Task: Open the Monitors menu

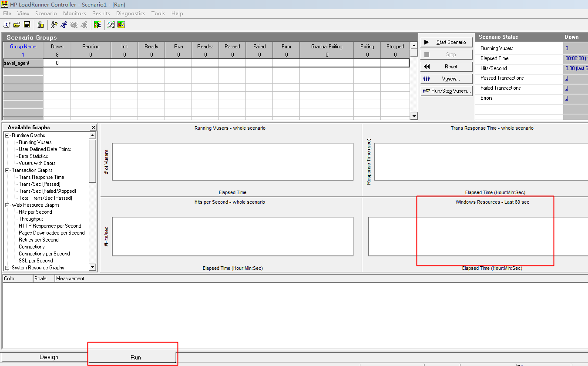Action: tap(74, 13)
